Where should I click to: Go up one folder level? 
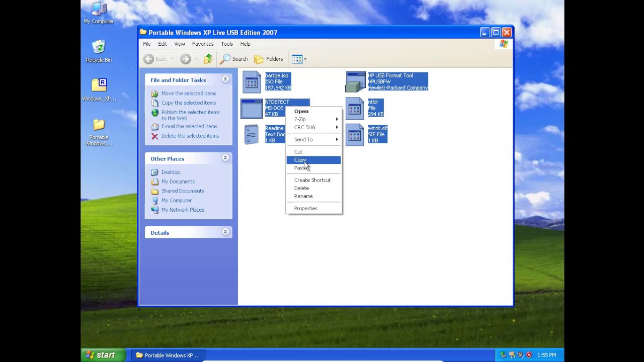[x=208, y=59]
